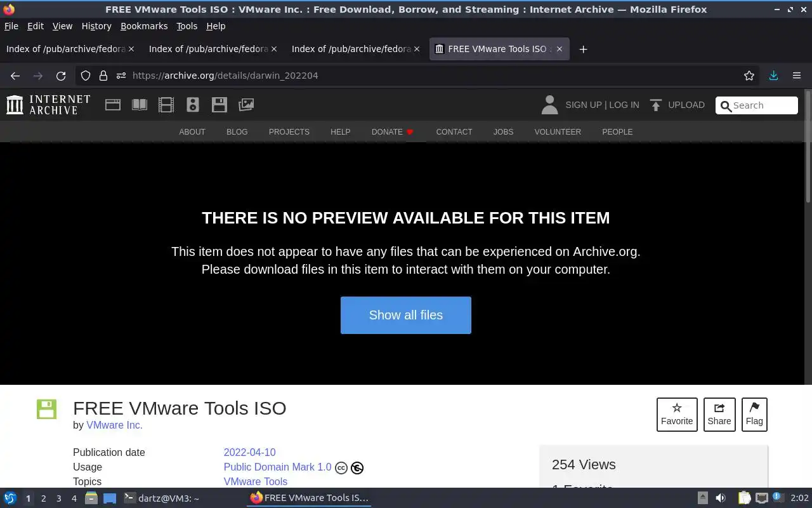Image resolution: width=812 pixels, height=508 pixels.
Task: Click the Share button
Action: click(x=719, y=415)
